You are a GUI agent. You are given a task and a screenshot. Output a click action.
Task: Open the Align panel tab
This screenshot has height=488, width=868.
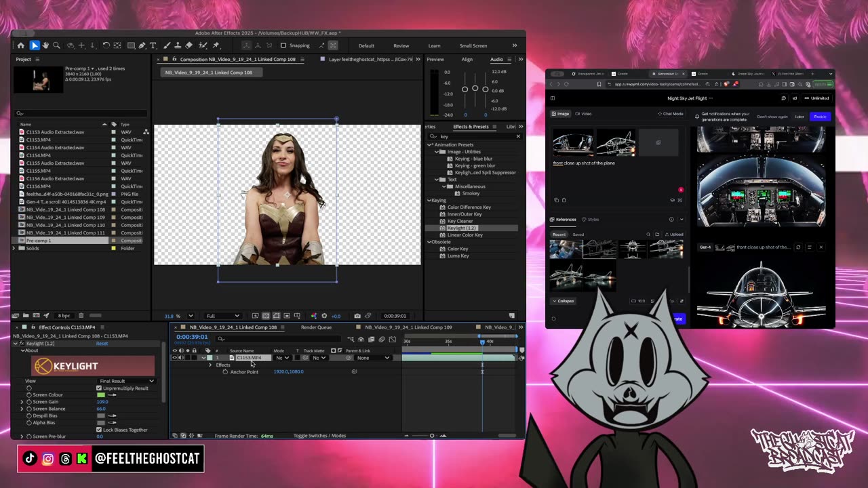pyautogui.click(x=467, y=59)
